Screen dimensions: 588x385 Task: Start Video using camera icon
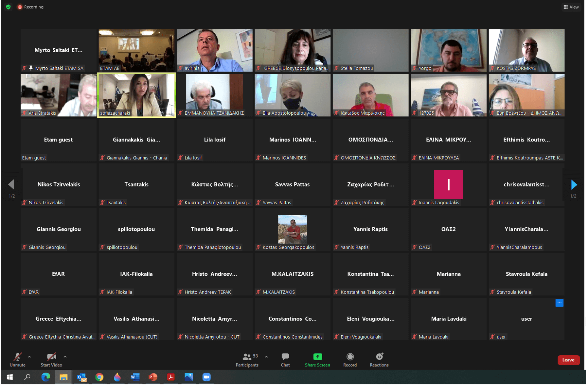[x=51, y=357]
